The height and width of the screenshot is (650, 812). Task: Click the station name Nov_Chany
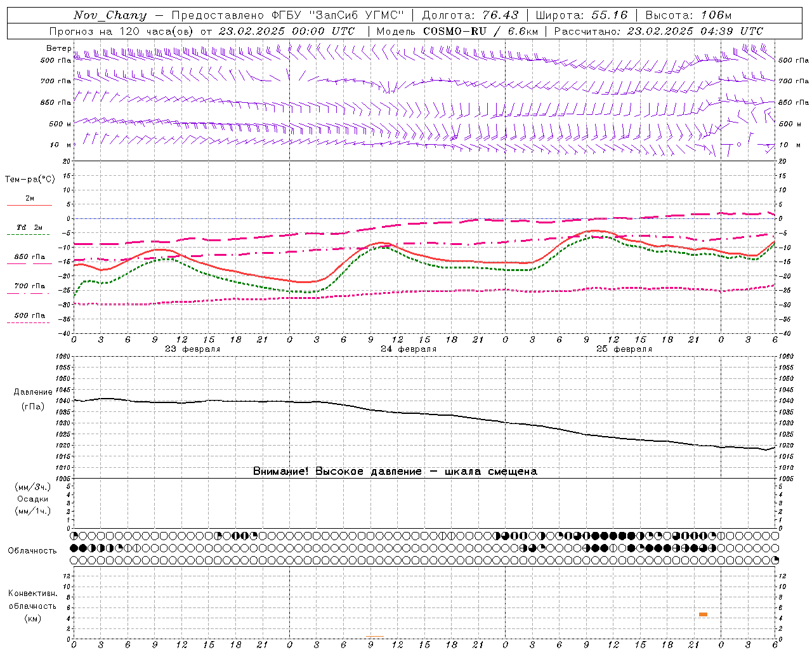point(110,15)
